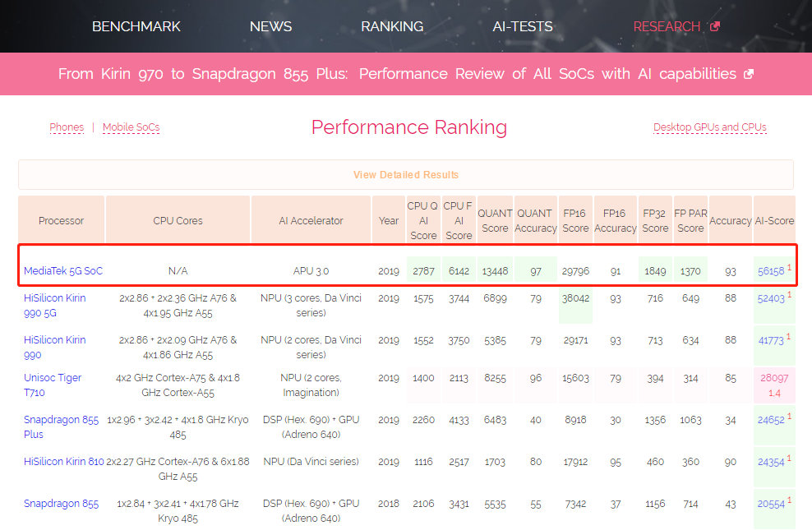The image size is (812, 530).
Task: Click FP16 Accuracy column header
Action: click(x=616, y=220)
